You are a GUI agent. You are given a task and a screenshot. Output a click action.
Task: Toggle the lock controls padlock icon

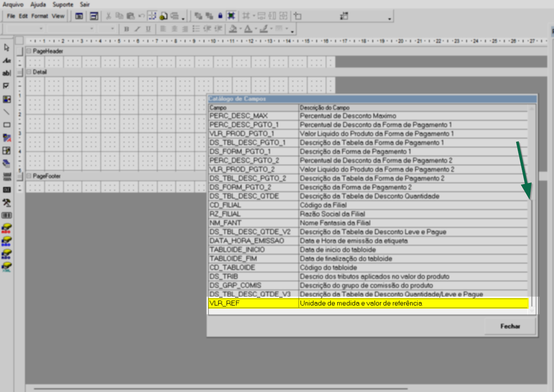220,16
